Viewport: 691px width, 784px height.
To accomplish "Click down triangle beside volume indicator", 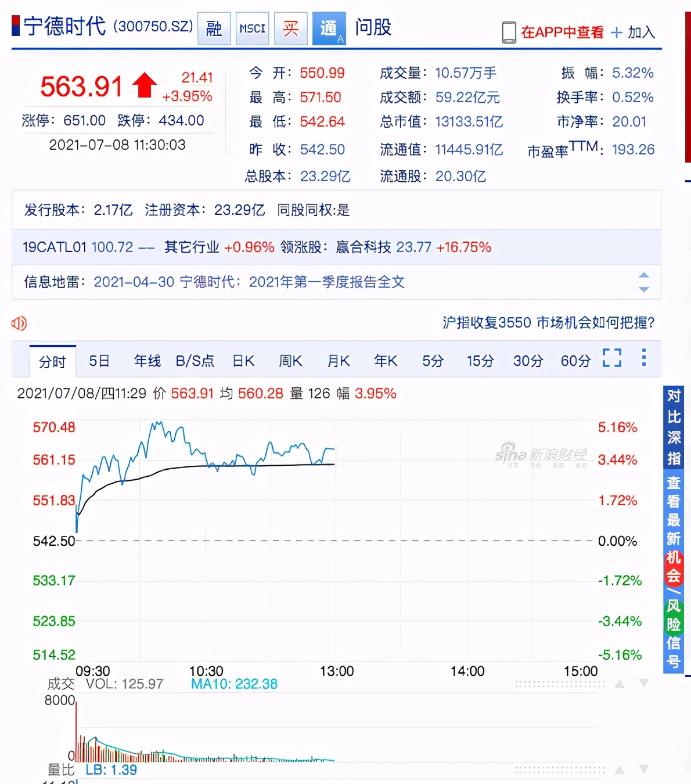I will point(643,684).
